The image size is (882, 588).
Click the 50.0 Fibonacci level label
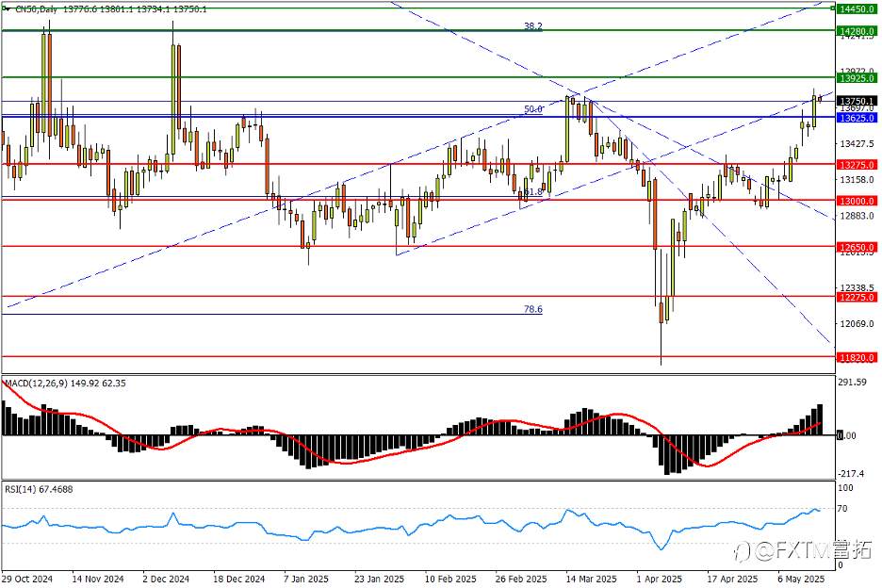tap(532, 109)
